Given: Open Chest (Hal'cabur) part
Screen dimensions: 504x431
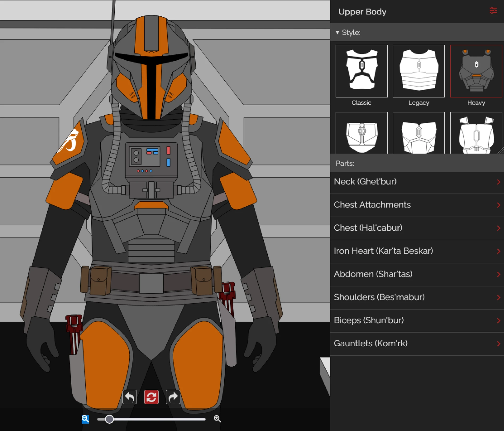Looking at the screenshot, I should pyautogui.click(x=417, y=228).
